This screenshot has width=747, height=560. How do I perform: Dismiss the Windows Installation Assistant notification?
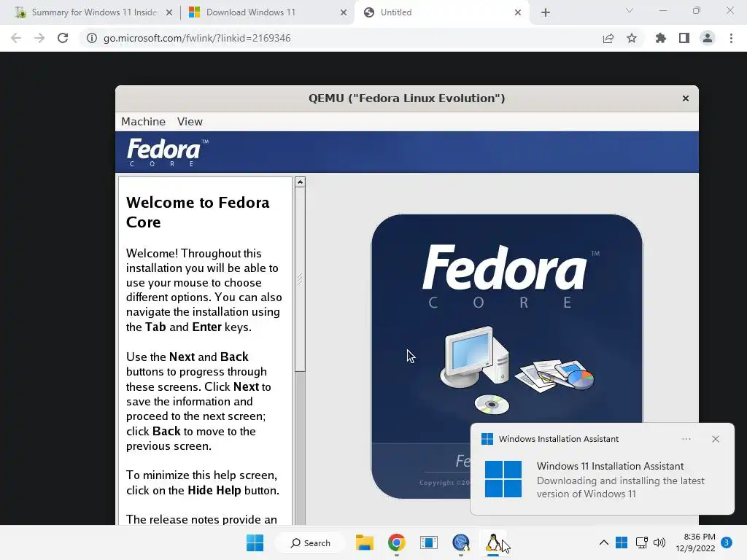(x=716, y=439)
